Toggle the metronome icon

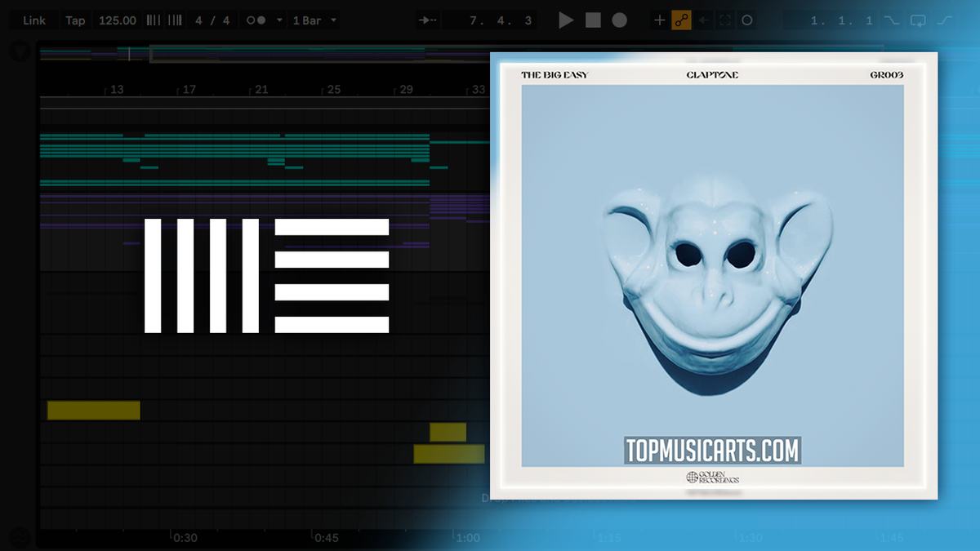[x=256, y=20]
